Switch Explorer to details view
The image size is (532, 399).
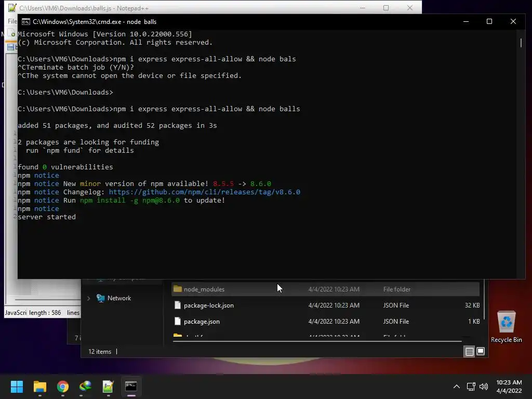point(469,352)
